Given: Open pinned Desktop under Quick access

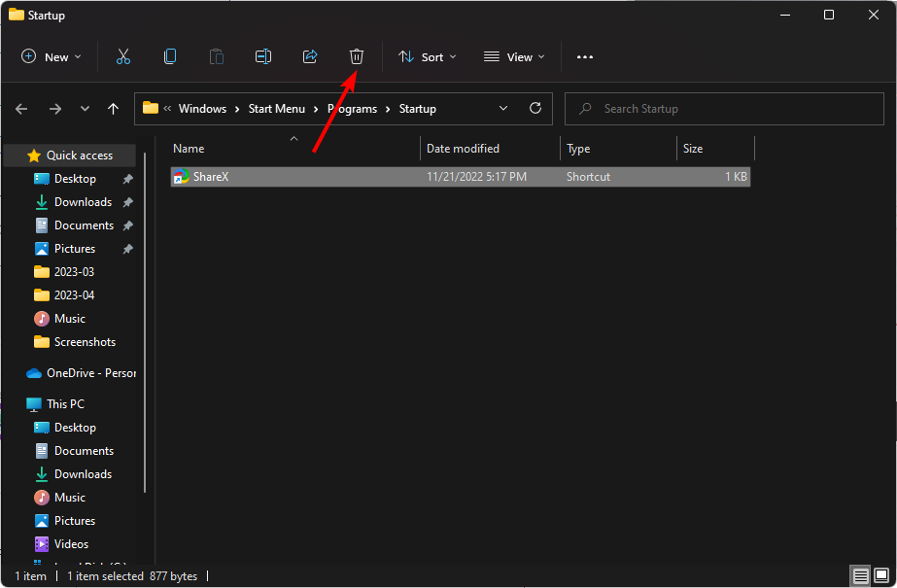Looking at the screenshot, I should (x=75, y=179).
